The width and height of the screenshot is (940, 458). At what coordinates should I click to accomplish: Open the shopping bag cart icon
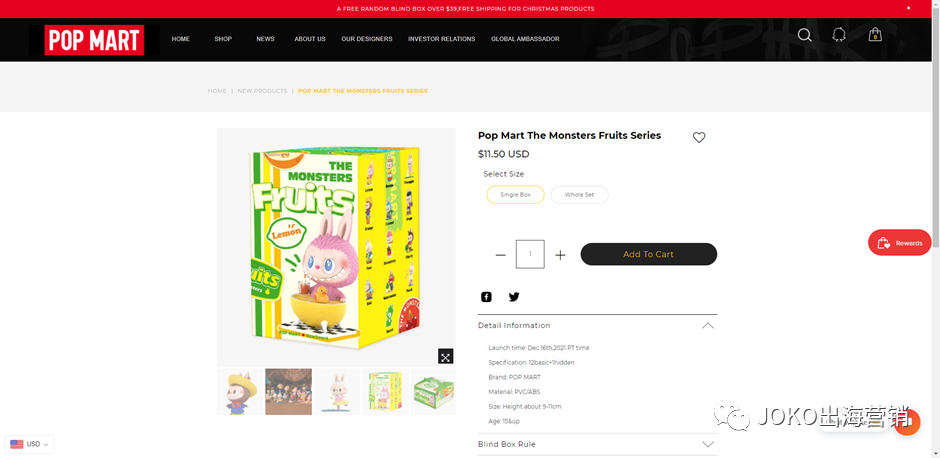(x=875, y=35)
